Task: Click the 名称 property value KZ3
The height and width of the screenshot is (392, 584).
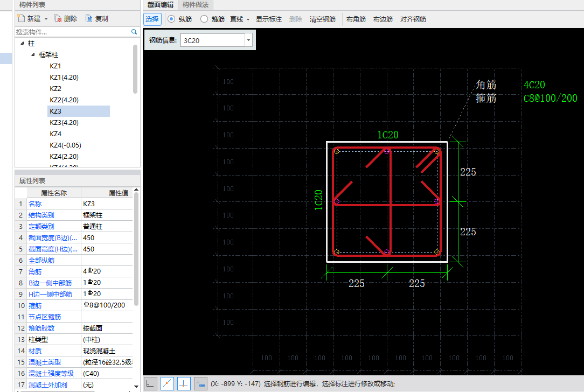Action: pyautogui.click(x=107, y=204)
